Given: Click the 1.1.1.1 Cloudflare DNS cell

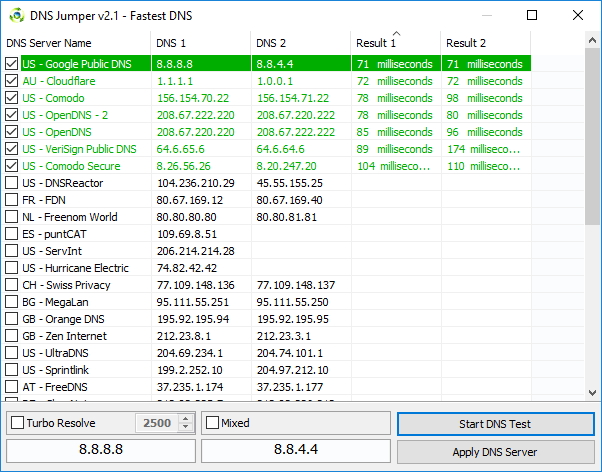Looking at the screenshot, I should tap(201, 81).
